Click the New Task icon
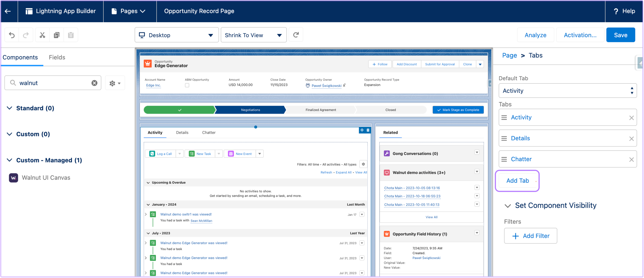Image resolution: width=644 pixels, height=278 pixels. (x=192, y=154)
